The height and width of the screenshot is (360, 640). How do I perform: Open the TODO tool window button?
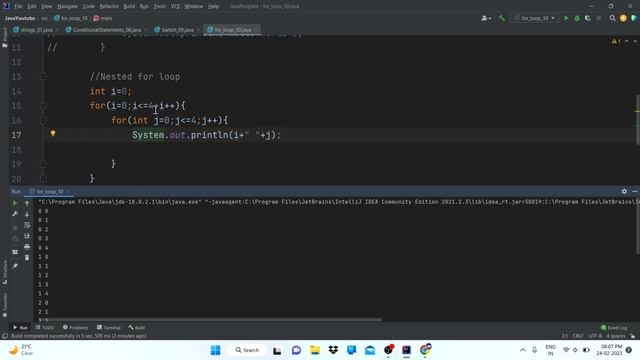[45, 327]
